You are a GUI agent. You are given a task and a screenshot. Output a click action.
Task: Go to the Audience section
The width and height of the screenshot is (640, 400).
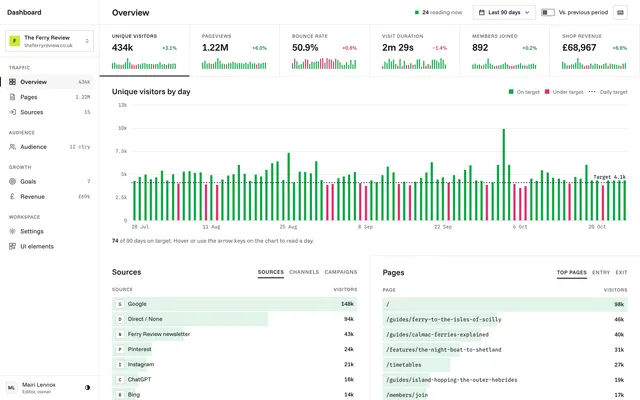49,147
